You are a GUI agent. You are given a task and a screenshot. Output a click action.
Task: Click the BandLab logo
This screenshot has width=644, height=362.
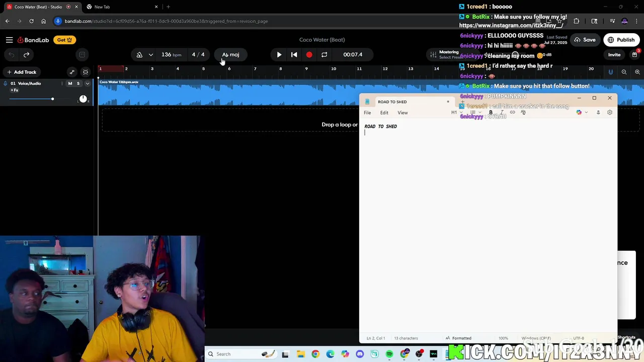[33, 40]
